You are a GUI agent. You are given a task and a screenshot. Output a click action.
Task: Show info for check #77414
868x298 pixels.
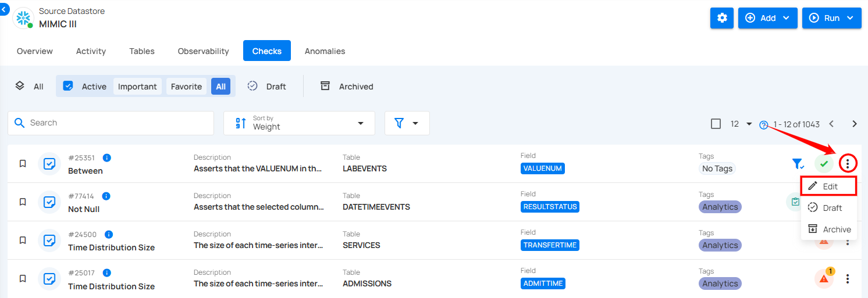point(106,196)
